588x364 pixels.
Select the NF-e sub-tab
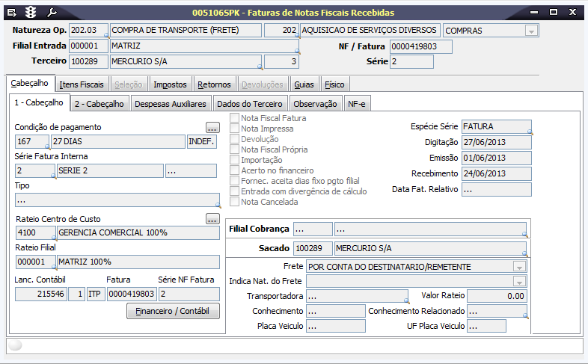pos(358,104)
